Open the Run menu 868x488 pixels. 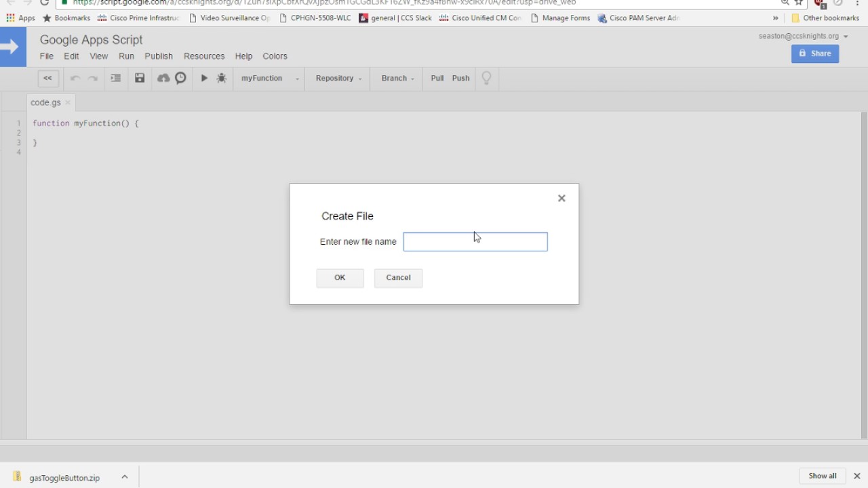(126, 56)
